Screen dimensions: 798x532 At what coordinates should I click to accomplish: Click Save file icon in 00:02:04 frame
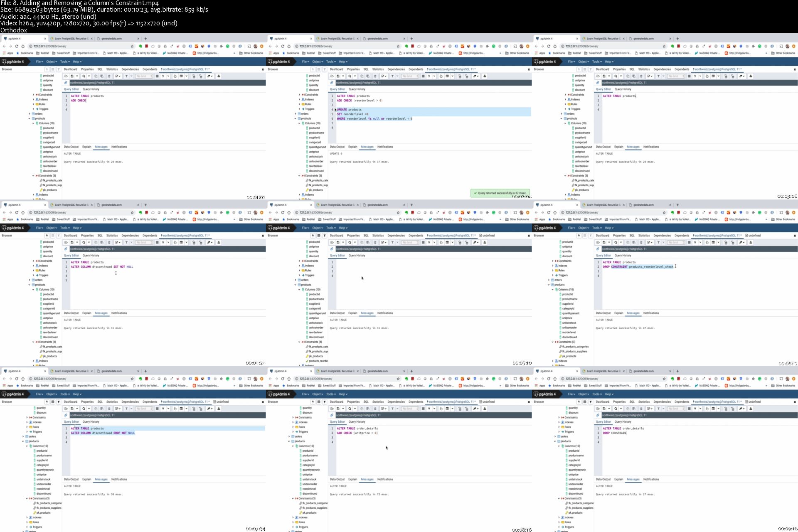(338, 76)
